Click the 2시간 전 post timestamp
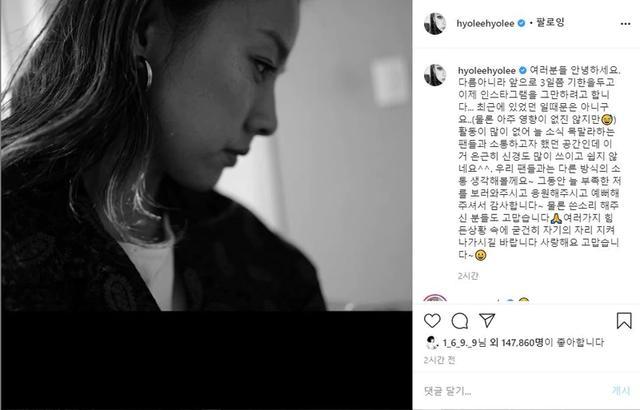The width and height of the screenshot is (640, 410). click(439, 360)
